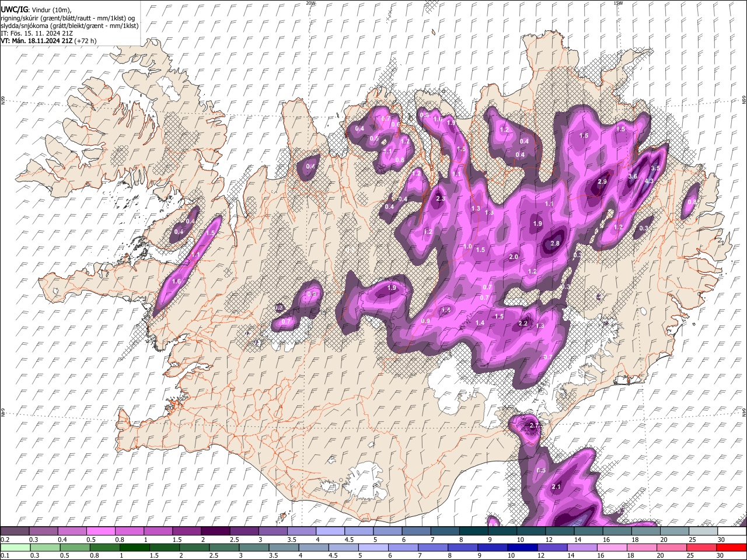Click the 'slydda/snjókoma' legend description line
747x560 pixels.
[69, 26]
